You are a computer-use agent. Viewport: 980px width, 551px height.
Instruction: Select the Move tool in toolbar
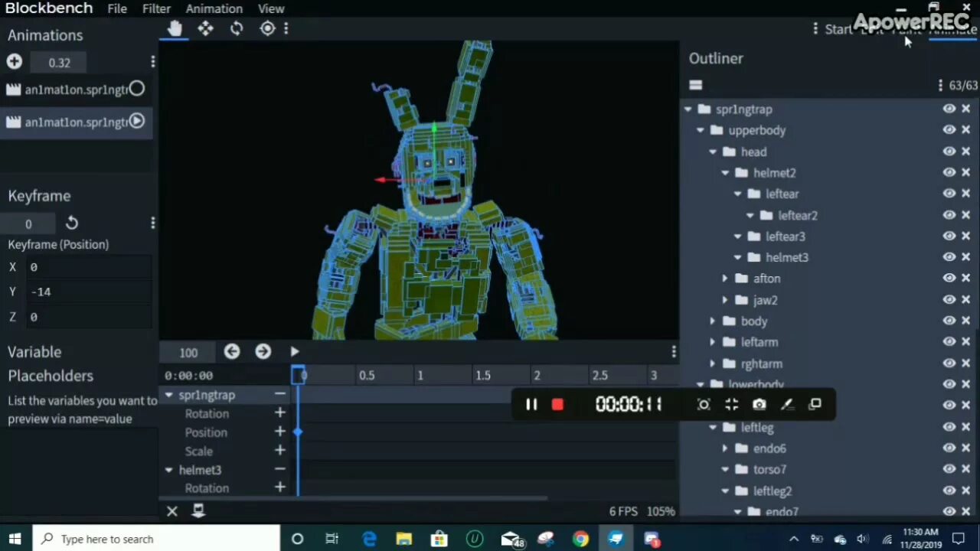click(205, 29)
